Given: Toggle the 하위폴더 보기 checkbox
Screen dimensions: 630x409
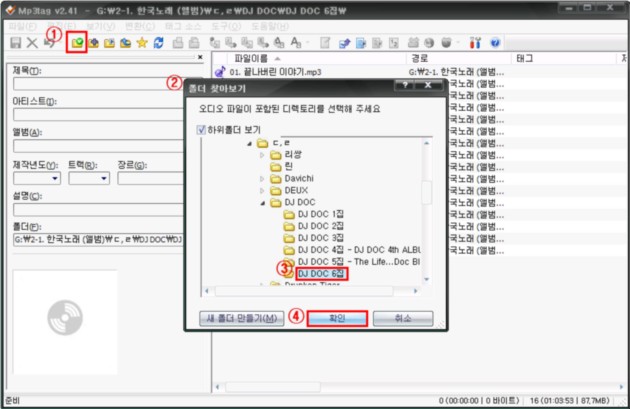Looking at the screenshot, I should click(x=201, y=130).
